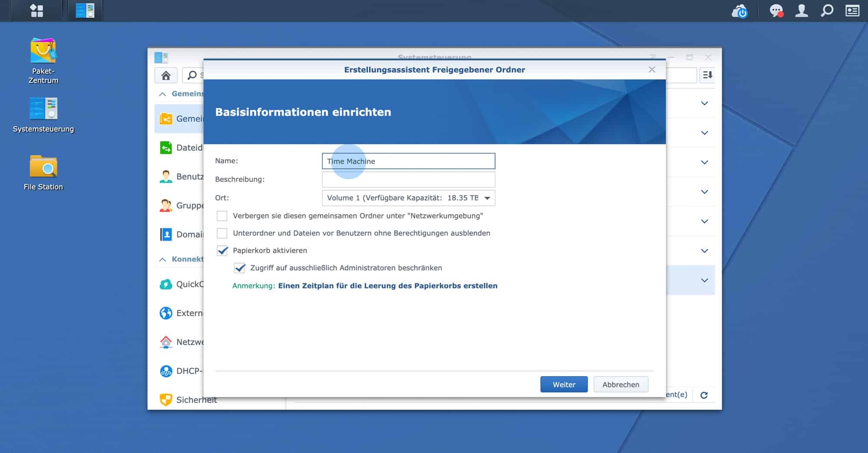Click the Name field containing Time Machine
The image size is (868, 453).
(408, 161)
